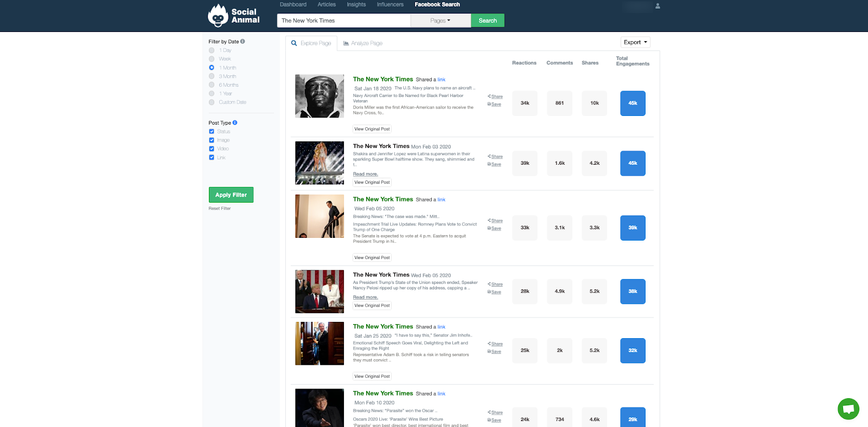Save the Adam Schiff speech post
The image size is (868, 427).
(x=494, y=351)
